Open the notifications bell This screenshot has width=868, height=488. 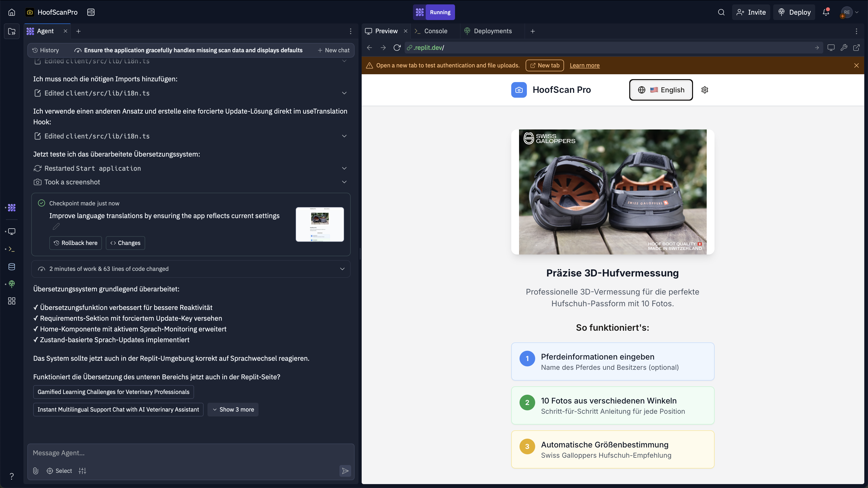(825, 12)
